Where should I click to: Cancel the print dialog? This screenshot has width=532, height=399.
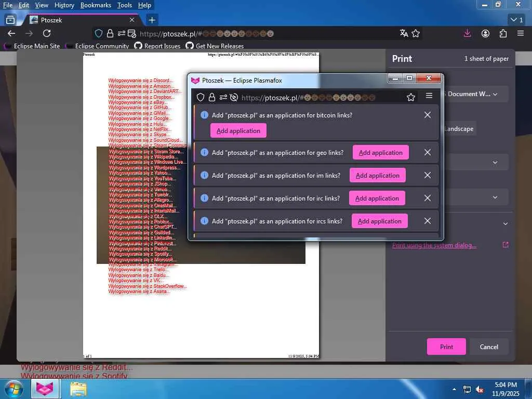[x=489, y=347]
